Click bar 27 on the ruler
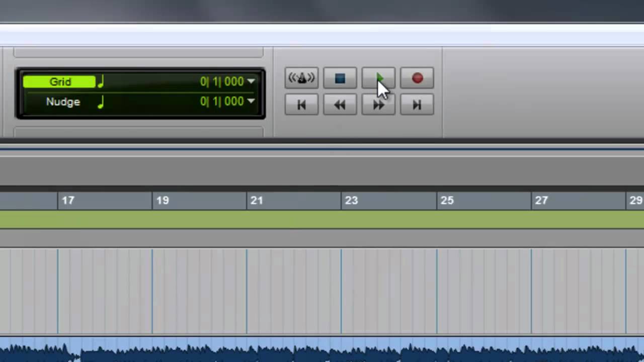Image resolution: width=644 pixels, height=362 pixels. [541, 201]
